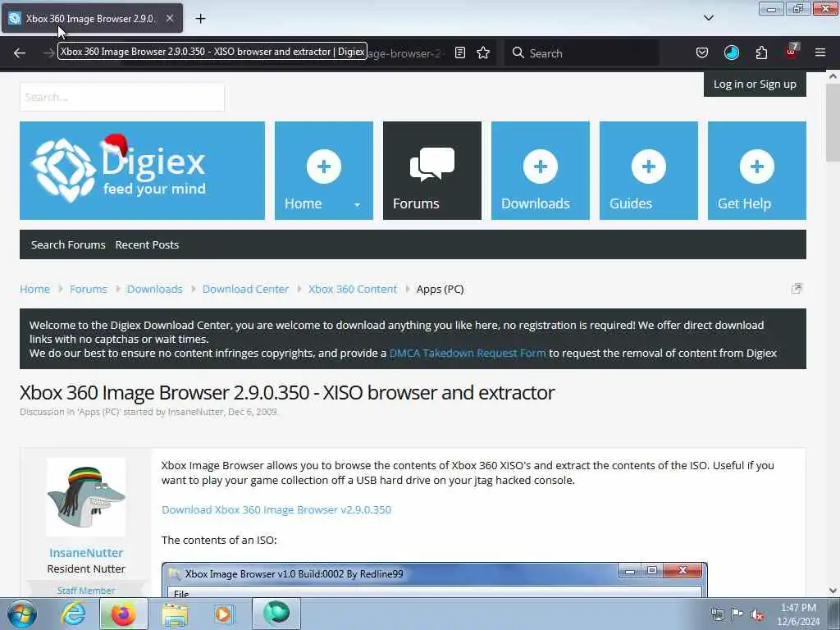Screen dimensions: 840x630
Task: Go to Downloads breadcrumb
Action: (154, 290)
